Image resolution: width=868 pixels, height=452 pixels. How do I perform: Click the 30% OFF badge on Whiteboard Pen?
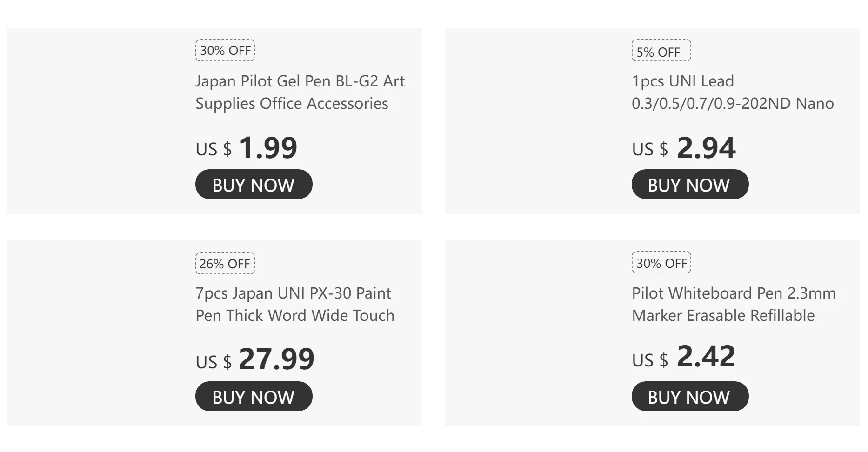click(661, 263)
